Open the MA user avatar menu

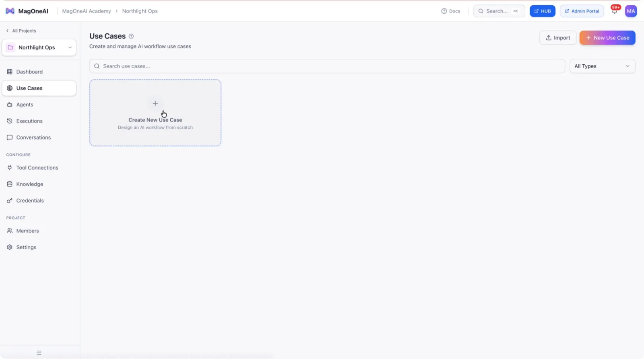pos(631,11)
